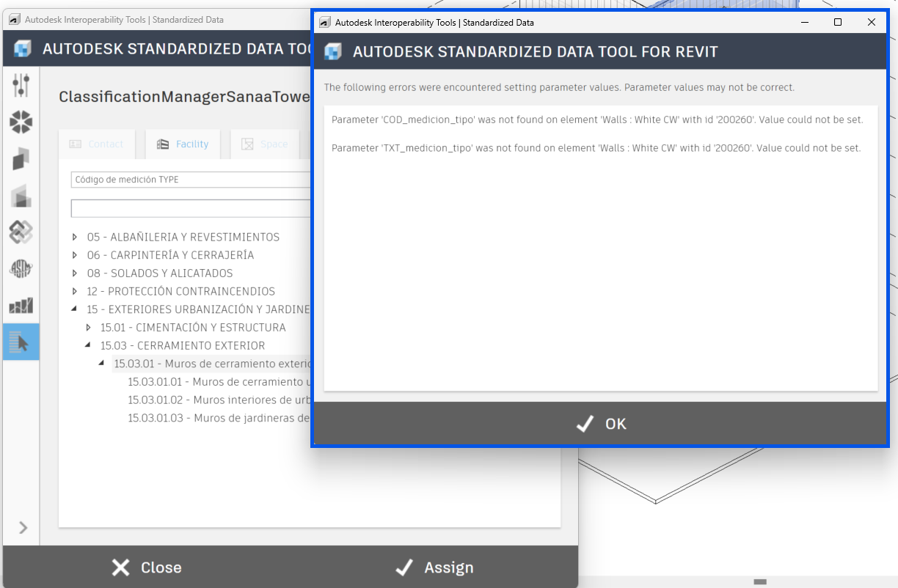Select 08 - SOLADOS Y ALICATADOS row
Image resolution: width=898 pixels, height=588 pixels.
[160, 273]
